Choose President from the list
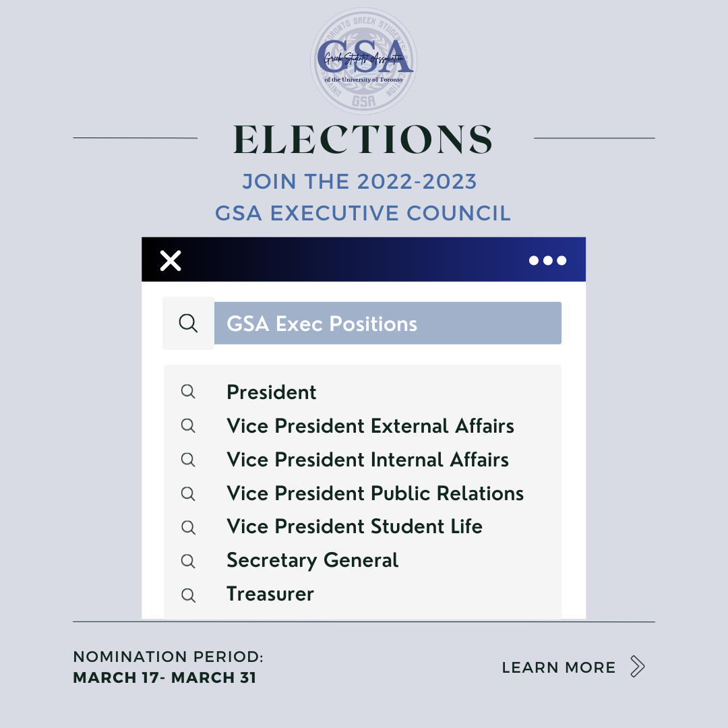728x728 pixels. [272, 392]
